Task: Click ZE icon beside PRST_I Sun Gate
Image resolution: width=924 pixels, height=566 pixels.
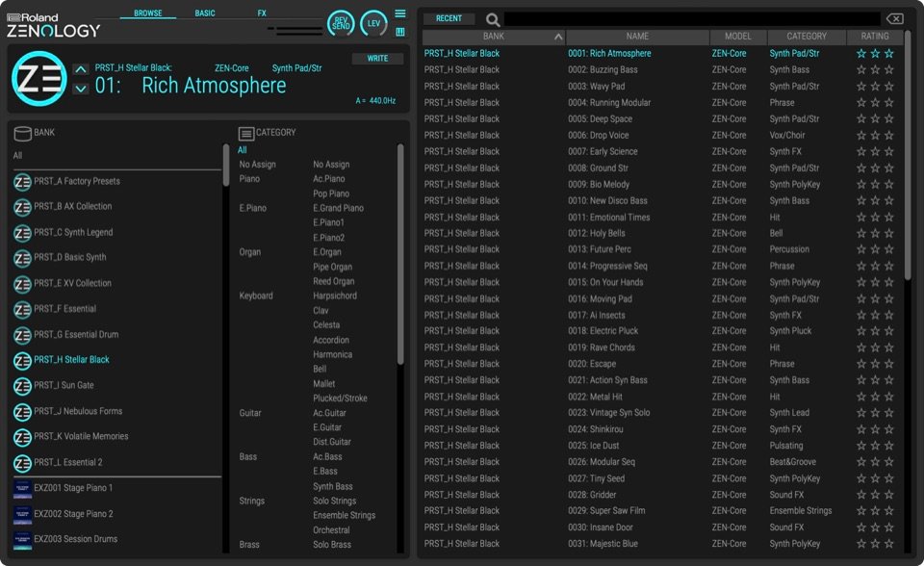Action: coord(22,386)
